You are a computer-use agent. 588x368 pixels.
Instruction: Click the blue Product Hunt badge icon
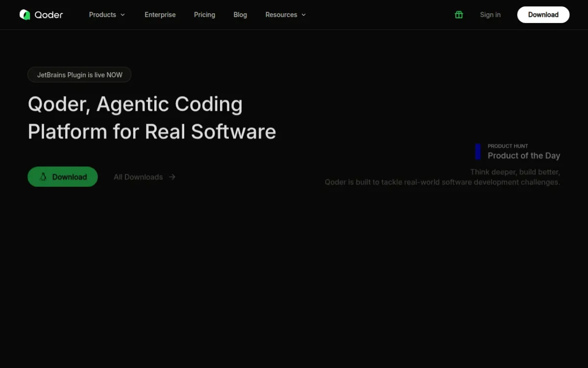478,152
